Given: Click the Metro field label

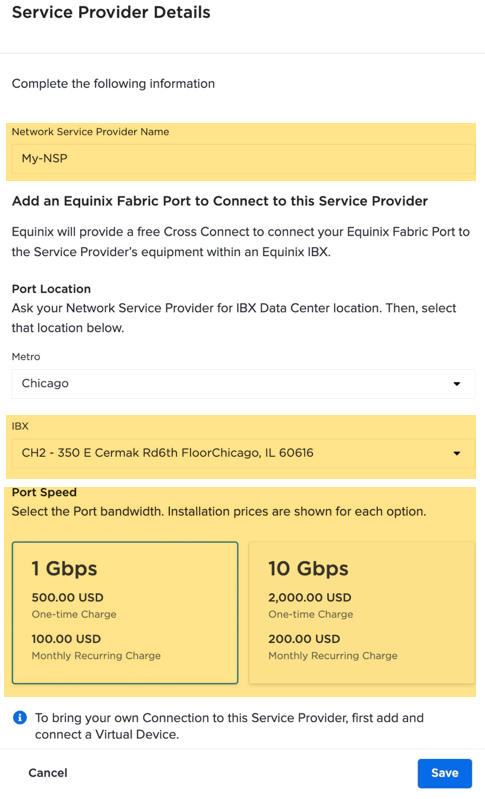Looking at the screenshot, I should pos(26,357).
